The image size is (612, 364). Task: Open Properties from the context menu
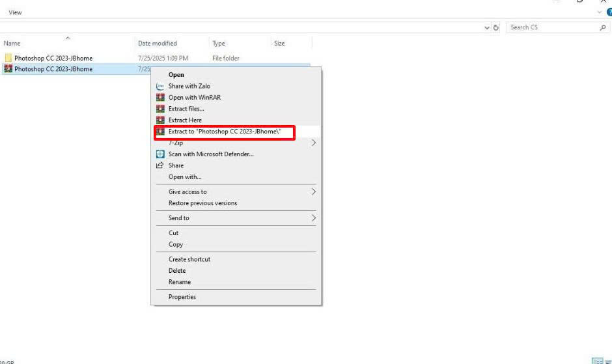(182, 297)
